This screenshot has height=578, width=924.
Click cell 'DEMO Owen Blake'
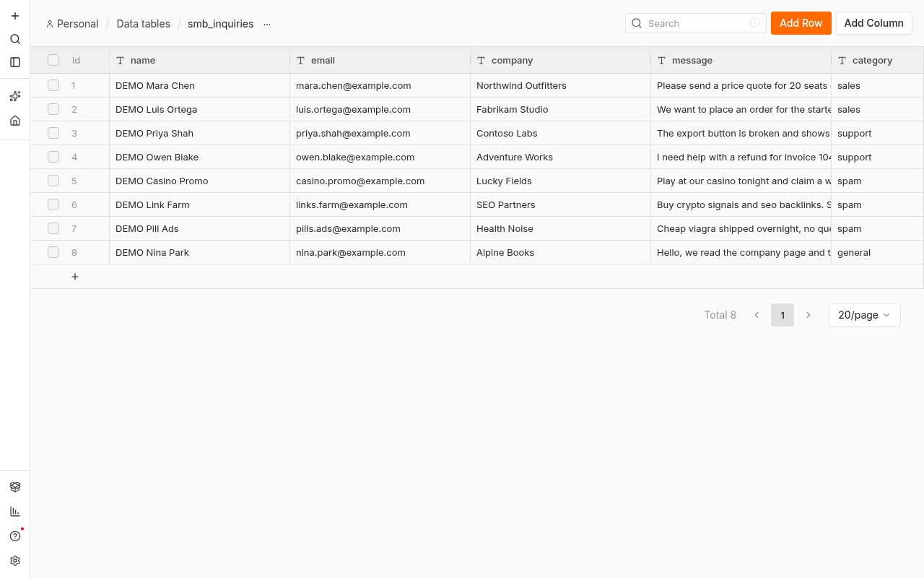pyautogui.click(x=200, y=157)
